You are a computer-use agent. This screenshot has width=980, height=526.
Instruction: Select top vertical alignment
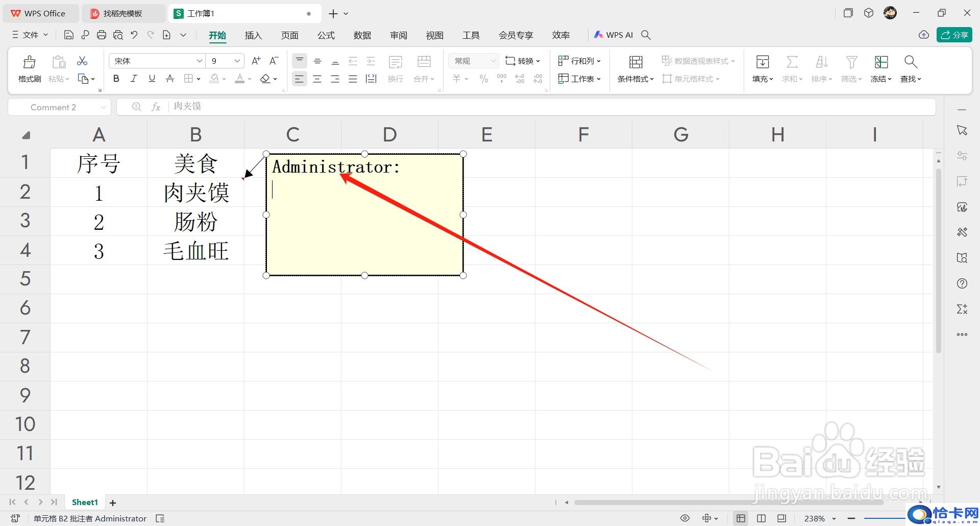300,61
